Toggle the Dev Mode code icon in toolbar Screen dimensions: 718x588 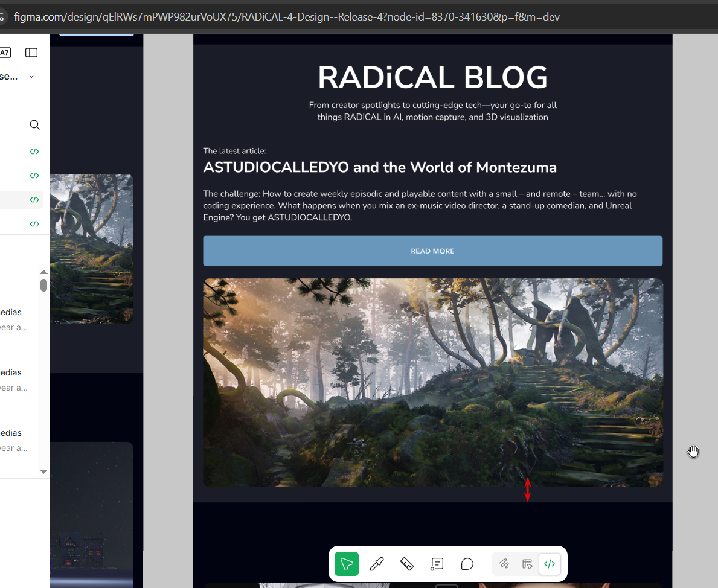pyautogui.click(x=550, y=564)
